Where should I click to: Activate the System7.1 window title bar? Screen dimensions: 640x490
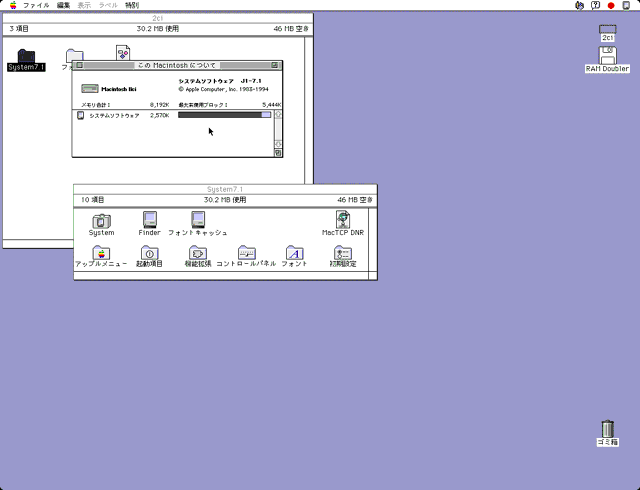click(225, 189)
